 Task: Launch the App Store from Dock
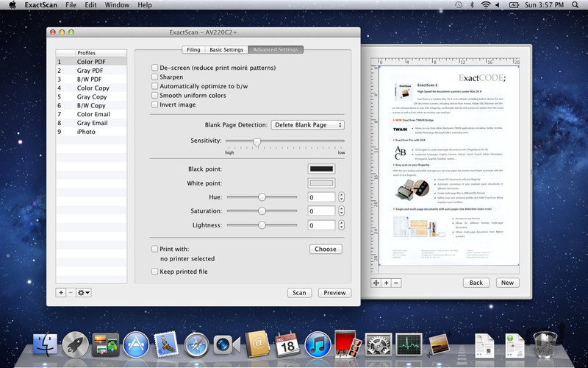[x=136, y=344]
